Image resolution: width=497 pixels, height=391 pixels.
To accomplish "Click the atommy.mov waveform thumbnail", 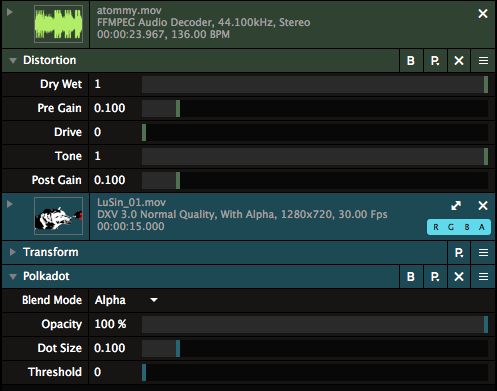I will point(58,24).
